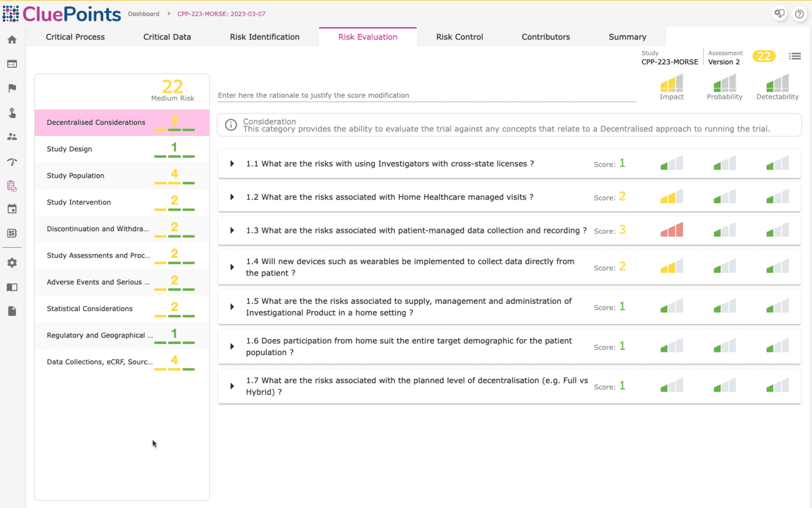The height and width of the screenshot is (508, 812).
Task: Open the contributors people icon in the sidebar
Action: 12,137
